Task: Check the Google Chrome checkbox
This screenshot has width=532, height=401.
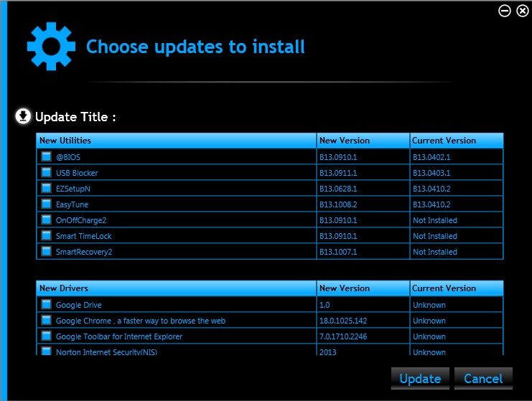Action: coord(46,320)
